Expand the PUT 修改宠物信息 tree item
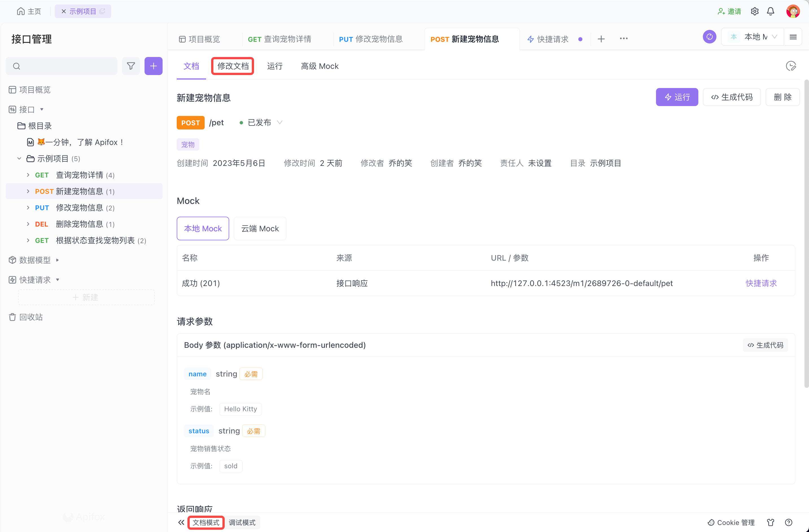The width and height of the screenshot is (809, 532). 28,208
